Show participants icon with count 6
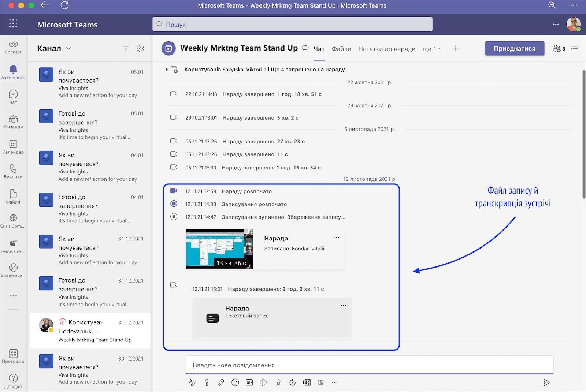Screen dimensions: 586x392 click(x=559, y=49)
